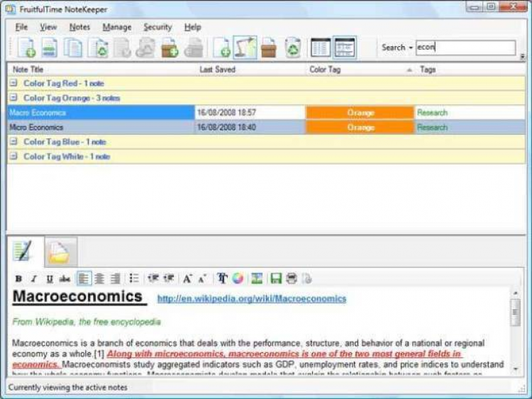Apply italic formatting in note editor

click(x=33, y=279)
